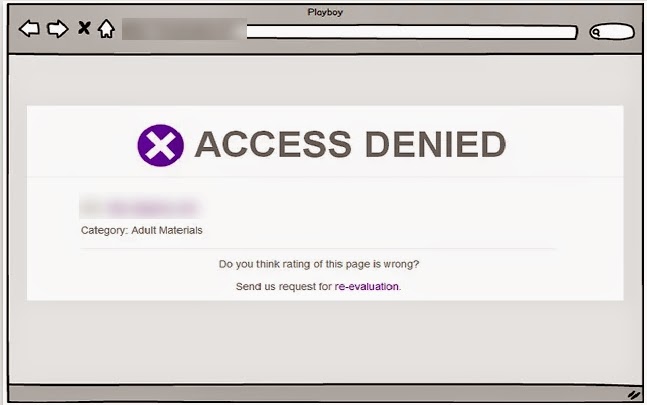
Task: Go forward with the right arrow
Action: 57,29
